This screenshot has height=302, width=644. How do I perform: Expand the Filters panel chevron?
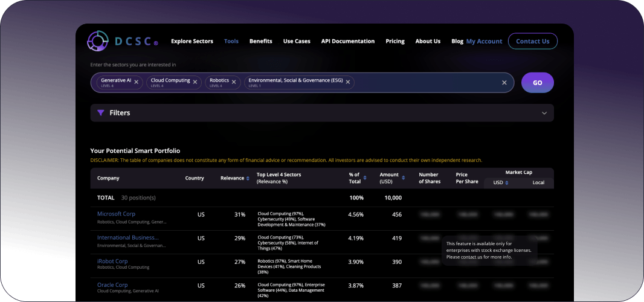tap(544, 113)
